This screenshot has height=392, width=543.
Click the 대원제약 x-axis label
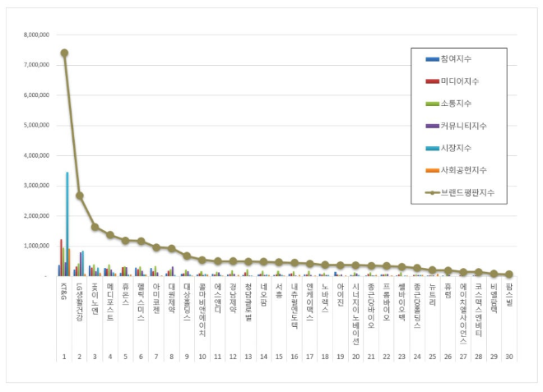point(171,294)
